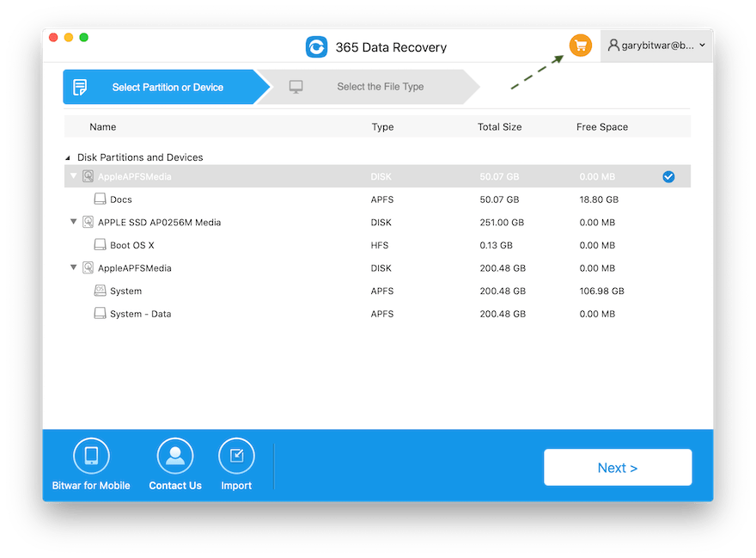The height and width of the screenshot is (558, 756).
Task: Click the System - Data volume icon
Action: (100, 313)
